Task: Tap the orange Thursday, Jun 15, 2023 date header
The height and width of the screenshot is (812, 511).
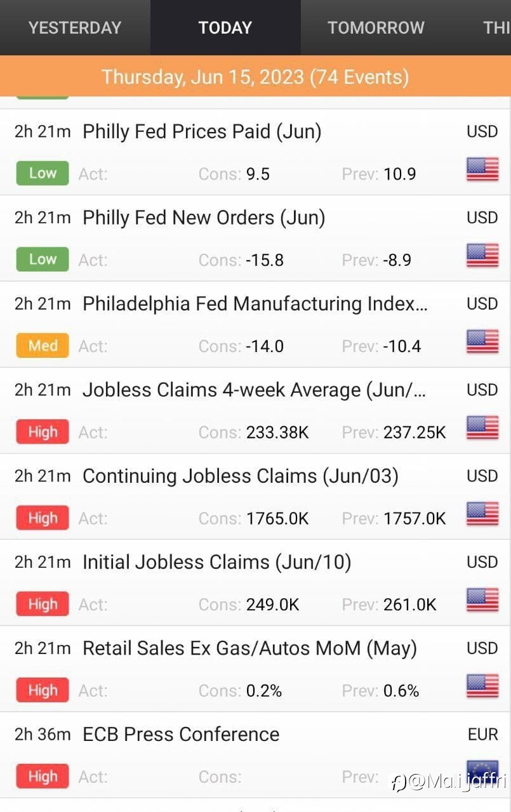Action: point(255,77)
